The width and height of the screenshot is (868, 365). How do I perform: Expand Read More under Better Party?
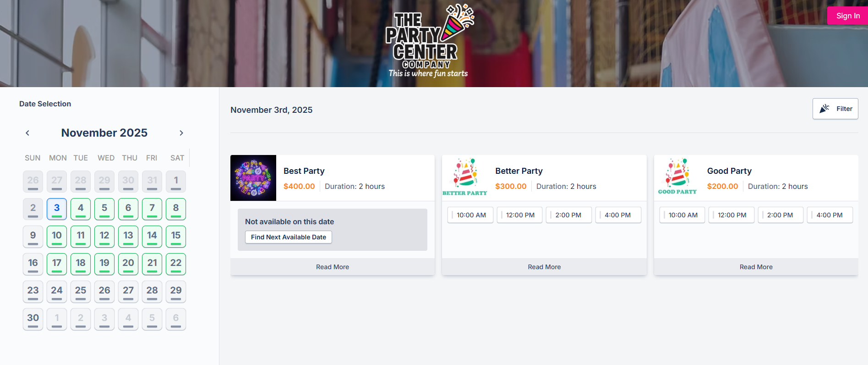coord(544,267)
